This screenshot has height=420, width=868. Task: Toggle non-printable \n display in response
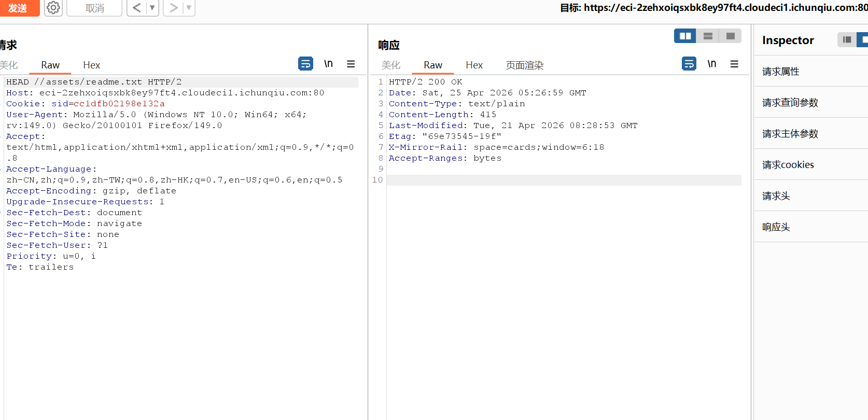point(712,64)
